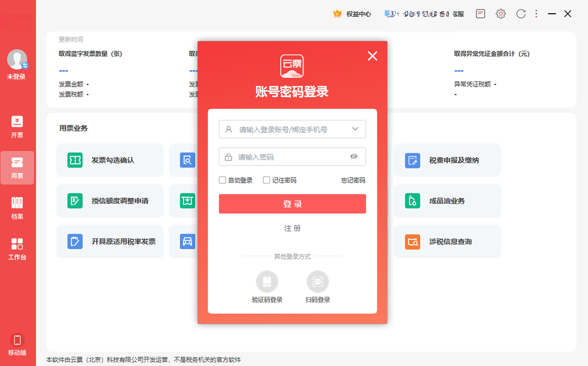Click the 注册 link
588x366 pixels.
[x=292, y=228]
